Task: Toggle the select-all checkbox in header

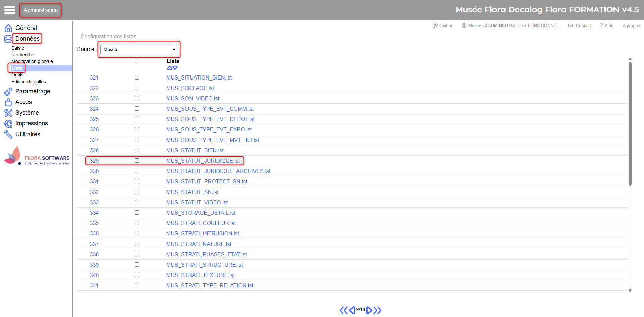Action: [x=137, y=61]
